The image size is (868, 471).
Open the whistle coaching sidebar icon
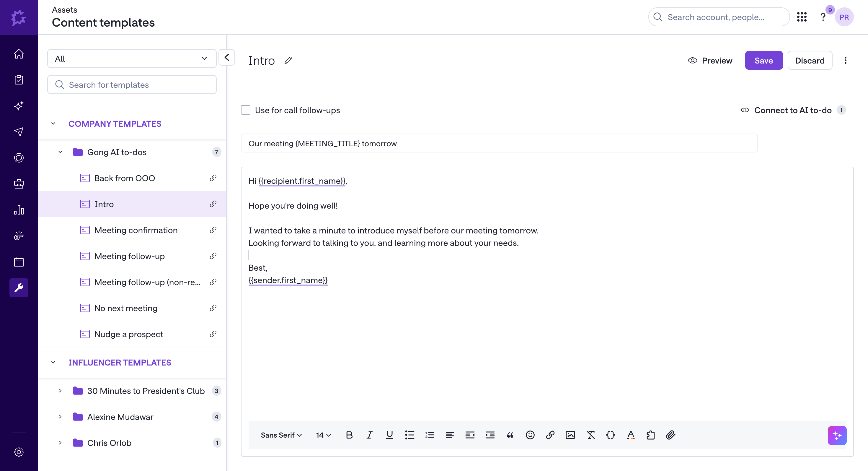[19, 236]
